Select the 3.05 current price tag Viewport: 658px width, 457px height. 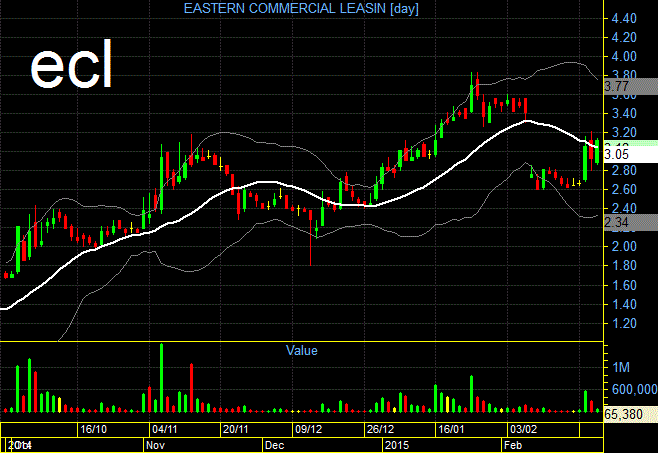631,154
